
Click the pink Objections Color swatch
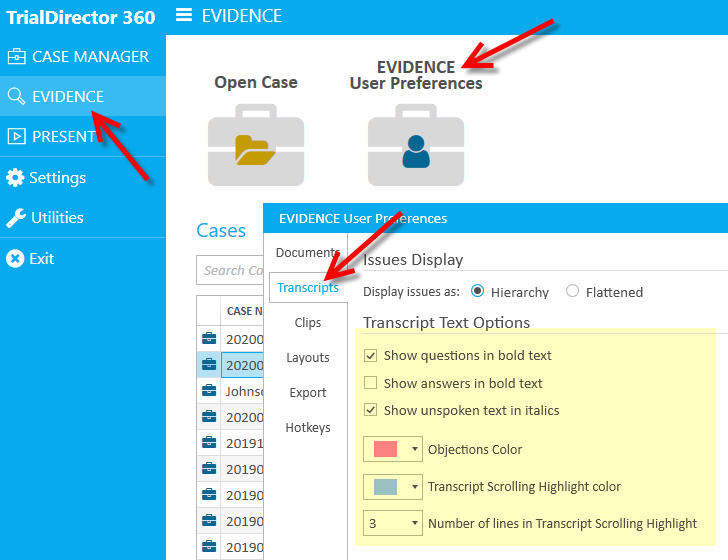coord(385,449)
